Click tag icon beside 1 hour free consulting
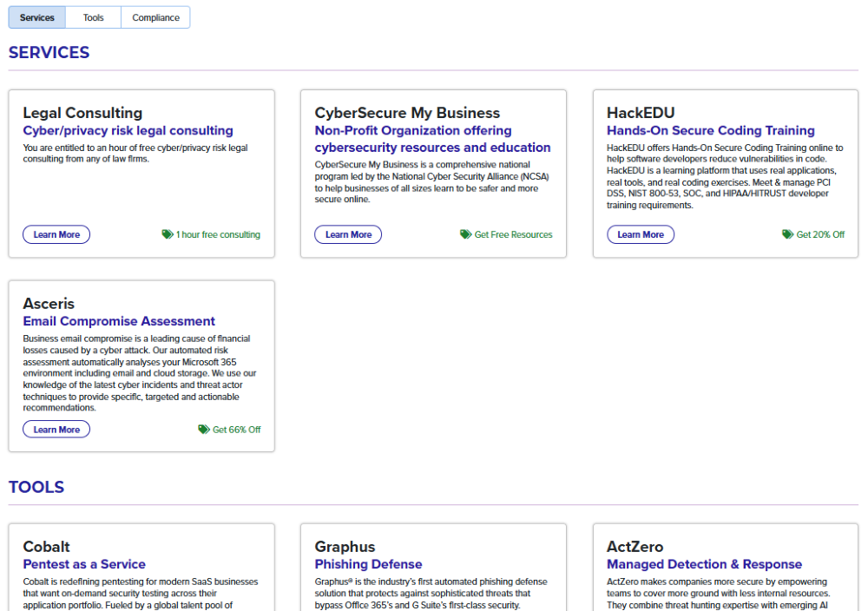This screenshot has width=868, height=611. coord(168,234)
